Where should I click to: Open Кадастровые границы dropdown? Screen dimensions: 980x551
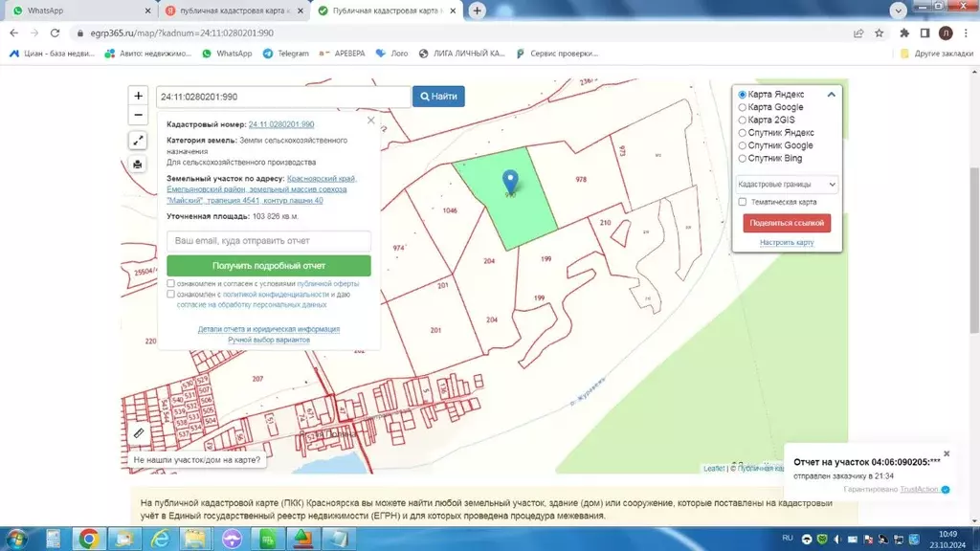(787, 185)
